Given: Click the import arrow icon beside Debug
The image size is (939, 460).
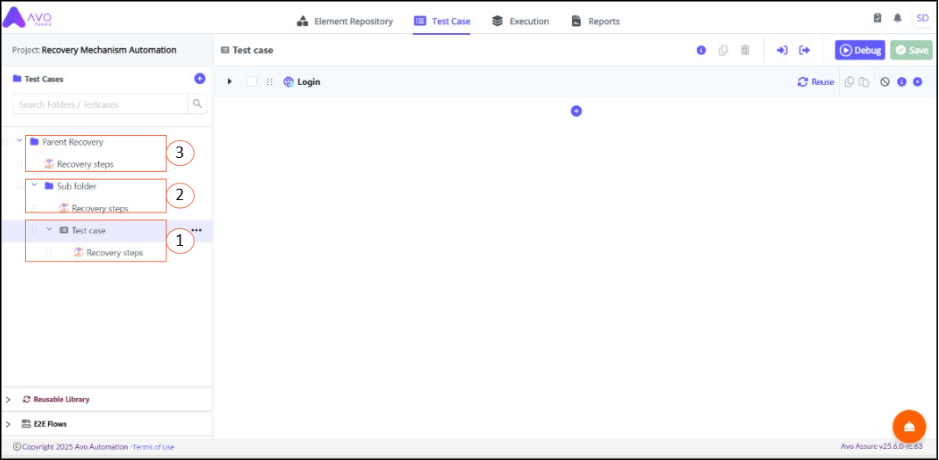Looking at the screenshot, I should (782, 50).
